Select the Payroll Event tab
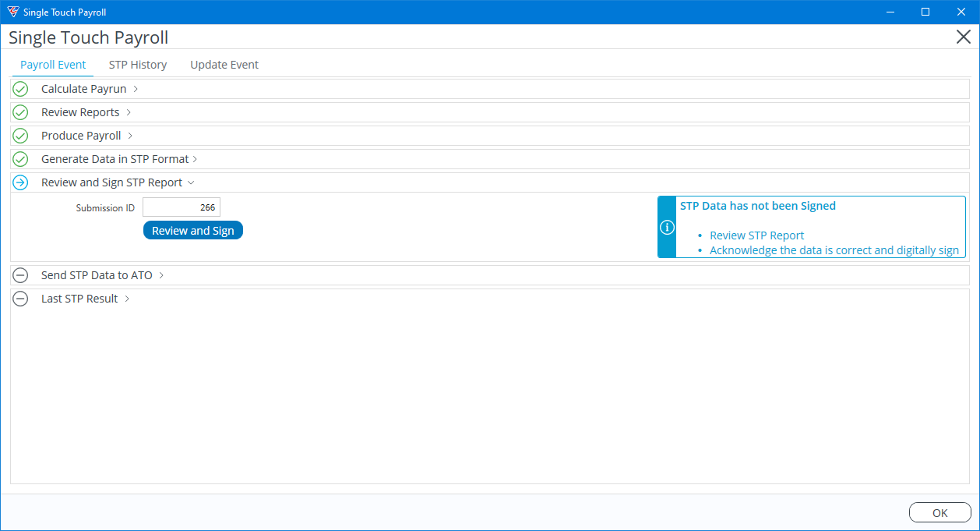The width and height of the screenshot is (980, 531). pyautogui.click(x=53, y=65)
